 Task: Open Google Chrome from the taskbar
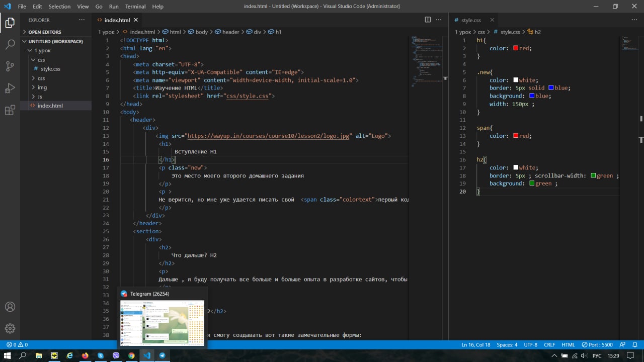coord(131,355)
